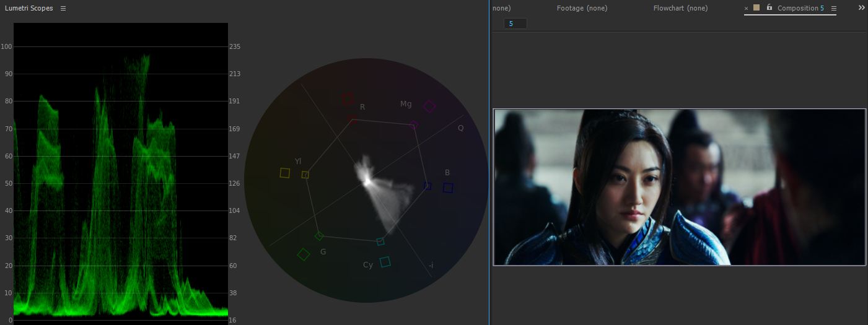
Task: Click the red 'R' target box on vectorscope
Action: point(347,98)
